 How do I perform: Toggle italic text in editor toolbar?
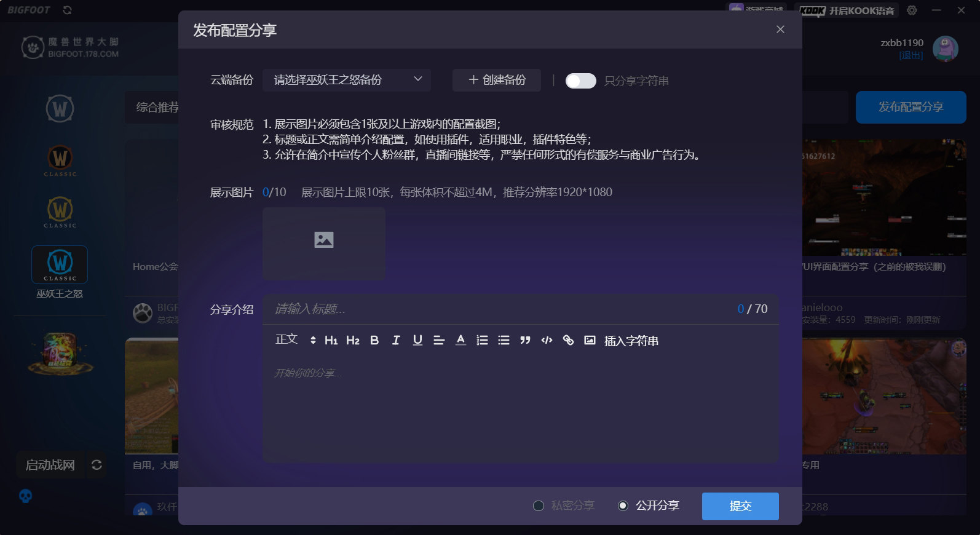coord(396,340)
